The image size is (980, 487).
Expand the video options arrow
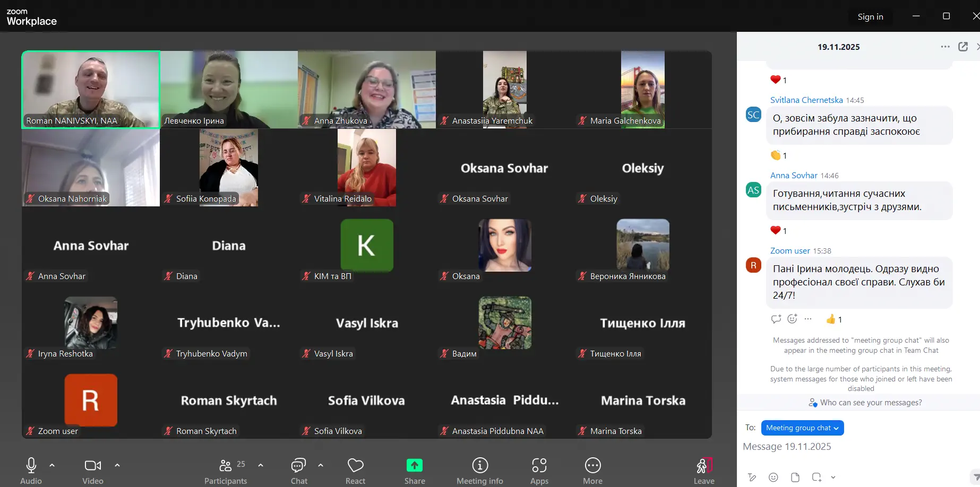pyautogui.click(x=117, y=465)
